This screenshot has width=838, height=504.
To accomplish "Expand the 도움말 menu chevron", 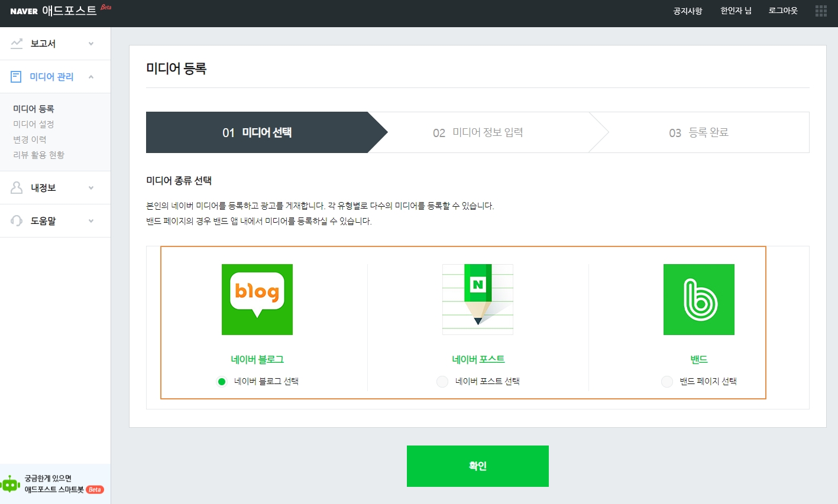I will click(x=91, y=221).
